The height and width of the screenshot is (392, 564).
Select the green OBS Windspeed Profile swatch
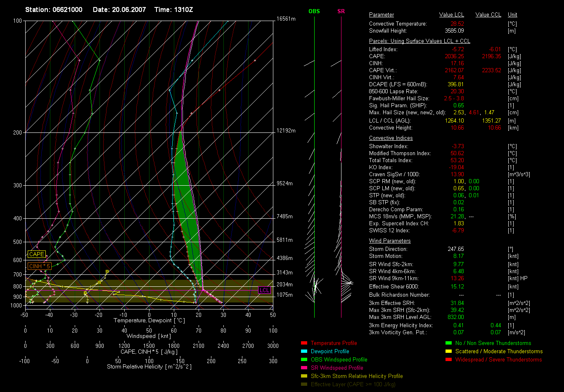click(304, 359)
